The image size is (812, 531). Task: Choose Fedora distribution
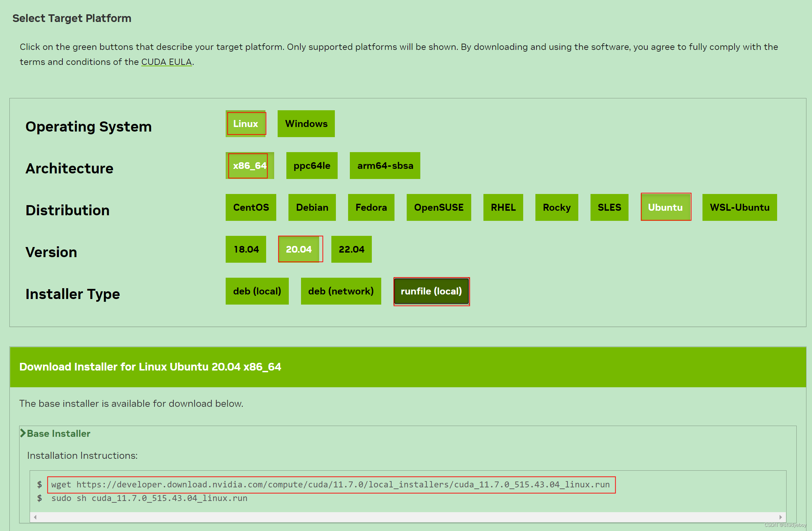pyautogui.click(x=371, y=208)
